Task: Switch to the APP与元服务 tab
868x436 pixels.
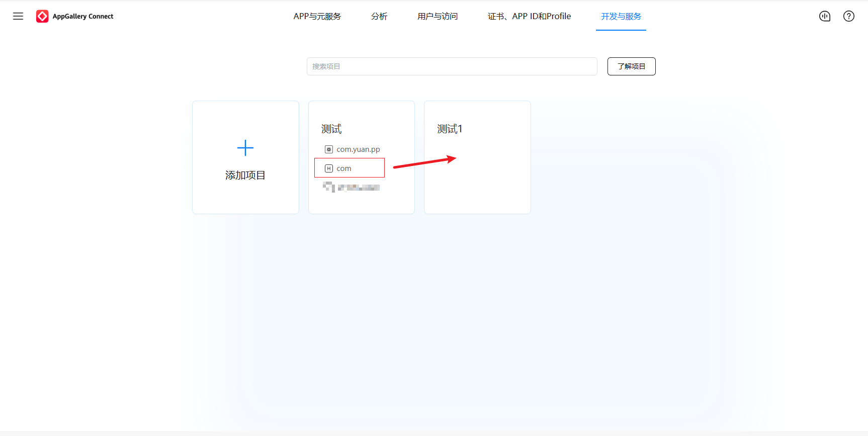Action: [x=317, y=16]
